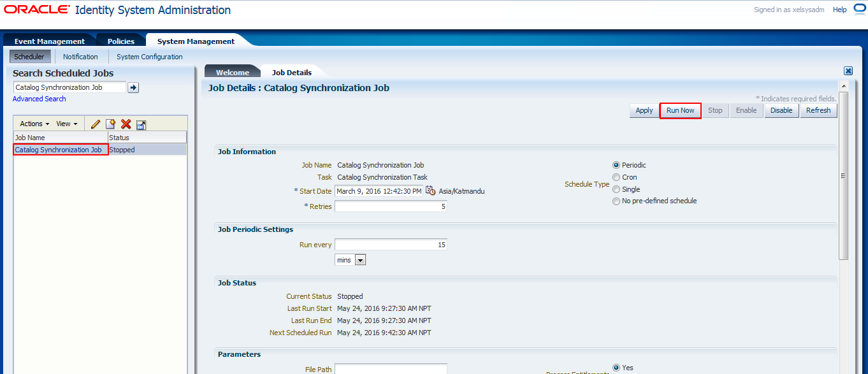The width and height of the screenshot is (868, 374).
Task: Click the create new job icon
Action: 110,124
